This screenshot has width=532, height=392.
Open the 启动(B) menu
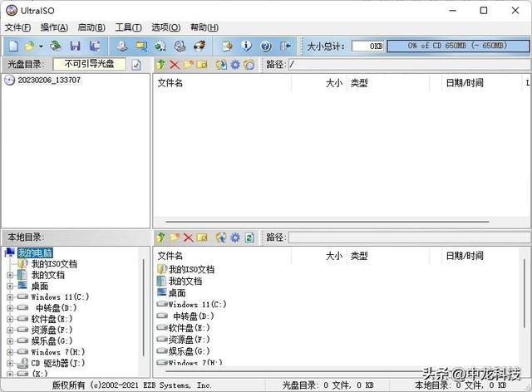click(91, 27)
